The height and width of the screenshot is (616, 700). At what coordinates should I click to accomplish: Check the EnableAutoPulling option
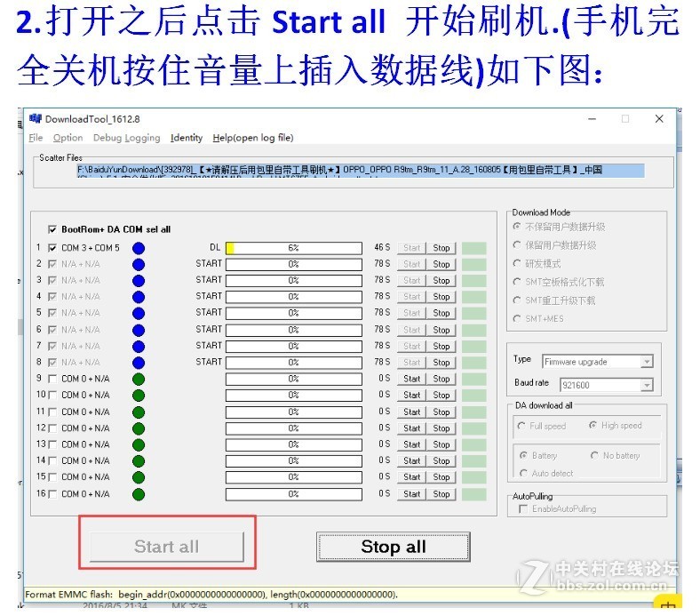(x=523, y=508)
